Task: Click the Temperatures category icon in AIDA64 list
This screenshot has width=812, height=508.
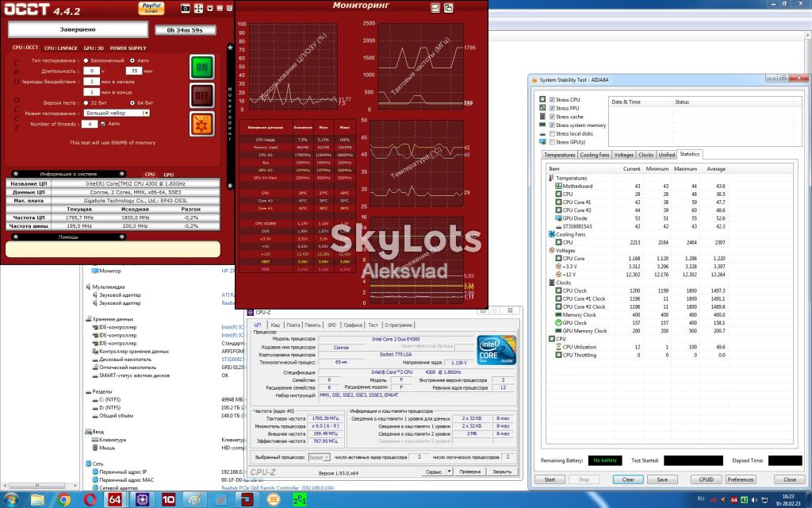Action: pos(552,178)
